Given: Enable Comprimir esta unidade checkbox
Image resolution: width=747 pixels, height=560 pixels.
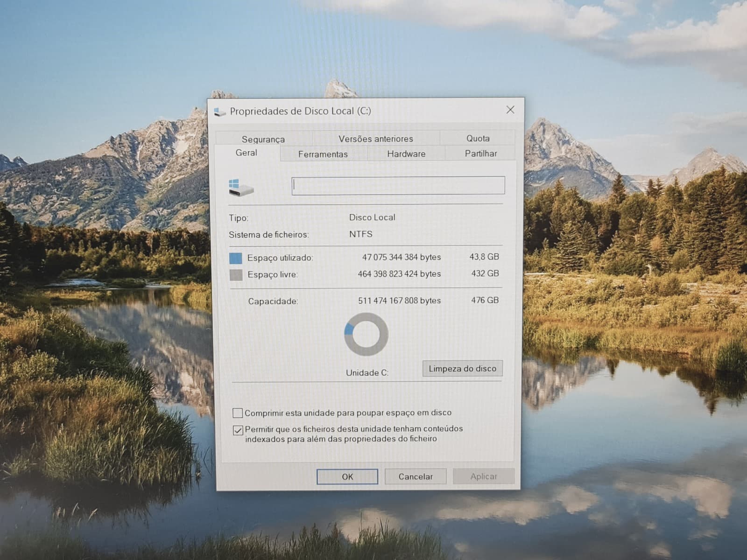Looking at the screenshot, I should pos(237,413).
